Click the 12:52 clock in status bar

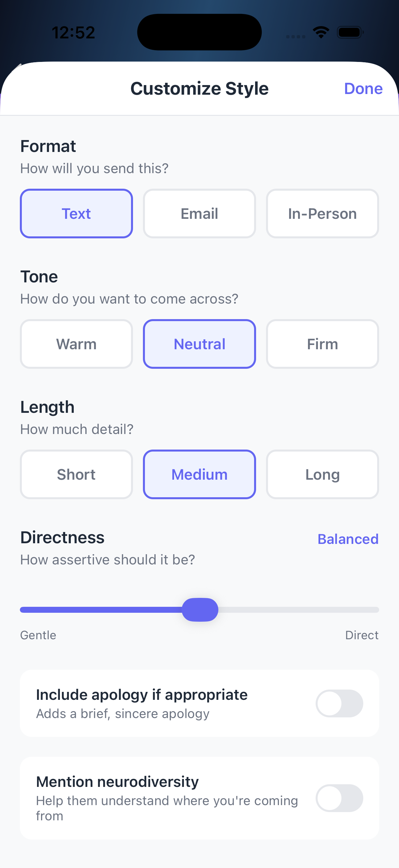(73, 33)
